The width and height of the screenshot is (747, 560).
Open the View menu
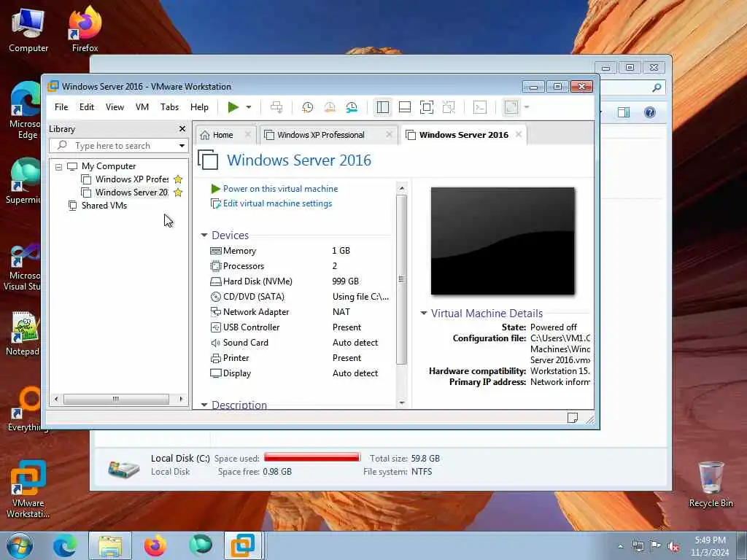[x=115, y=107]
